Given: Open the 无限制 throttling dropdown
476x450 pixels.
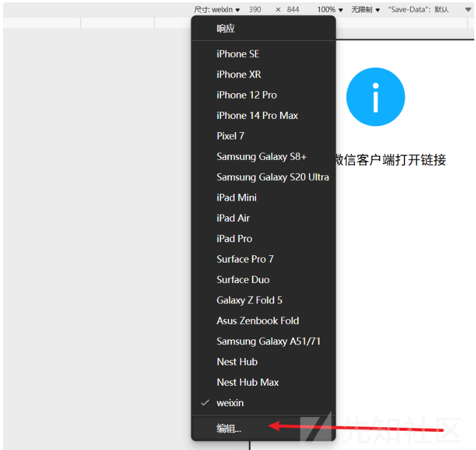Looking at the screenshot, I should 365,10.
